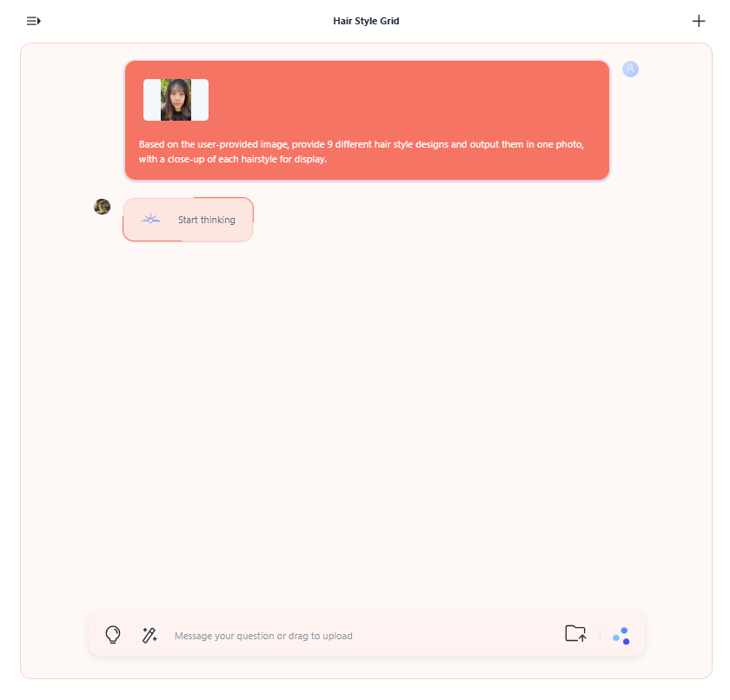The height and width of the screenshot is (700, 730).
Task: Open the uploaded portrait thumbnail
Action: (176, 100)
